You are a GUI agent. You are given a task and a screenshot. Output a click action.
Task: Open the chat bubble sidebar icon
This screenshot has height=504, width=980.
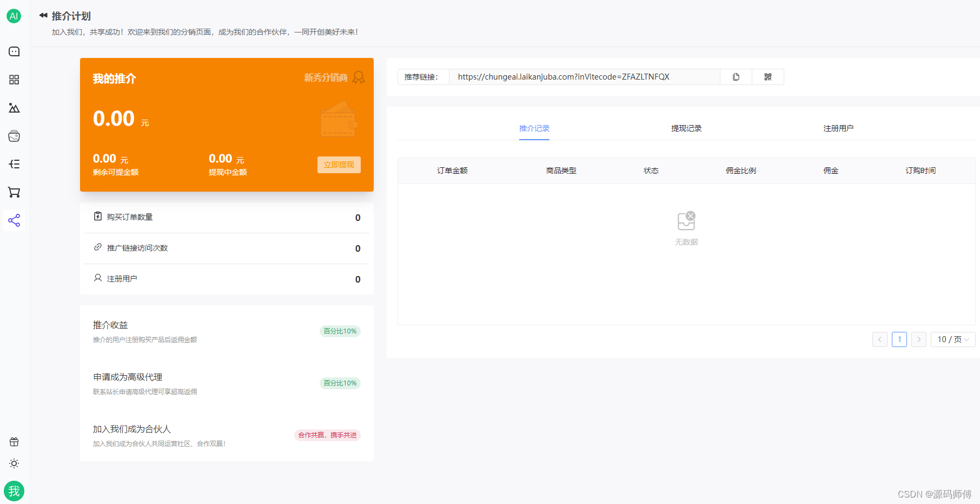(14, 51)
